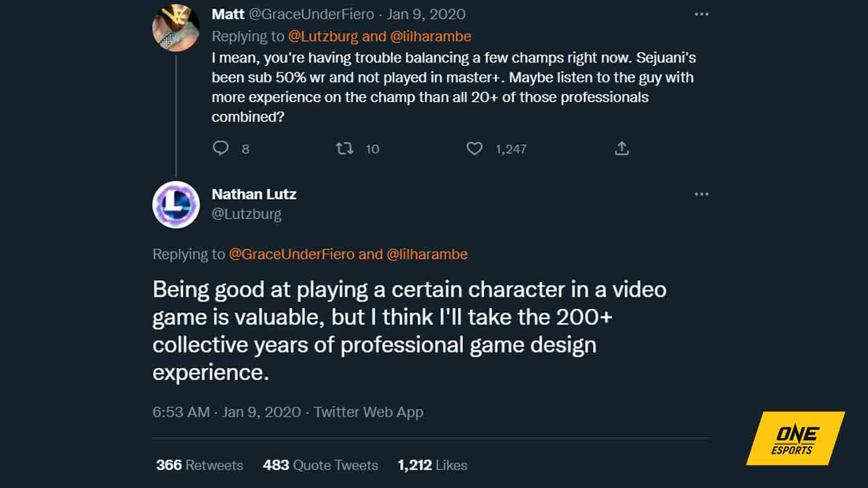
Task: Click the 6:53 AM Jan 9, 2020 timestamp
Action: point(226,412)
